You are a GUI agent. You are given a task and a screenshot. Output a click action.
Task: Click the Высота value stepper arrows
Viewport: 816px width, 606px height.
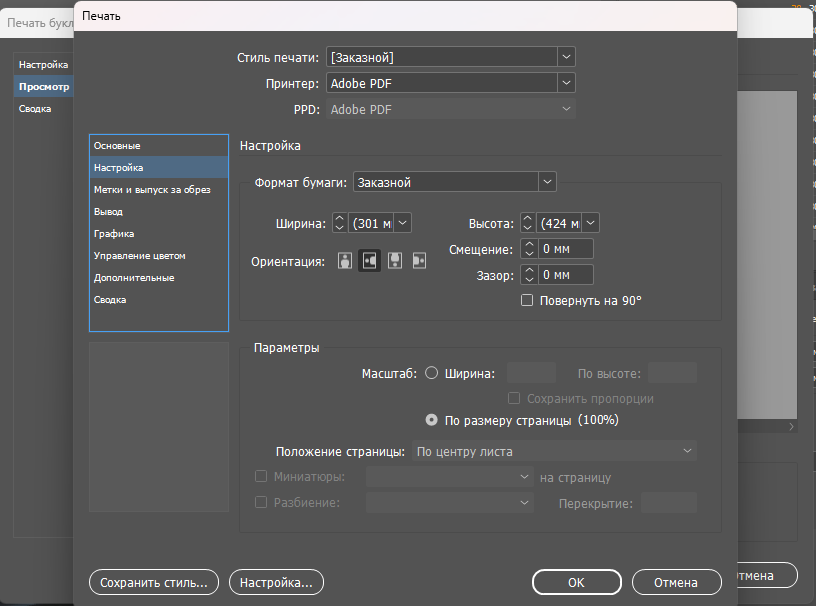click(x=526, y=223)
